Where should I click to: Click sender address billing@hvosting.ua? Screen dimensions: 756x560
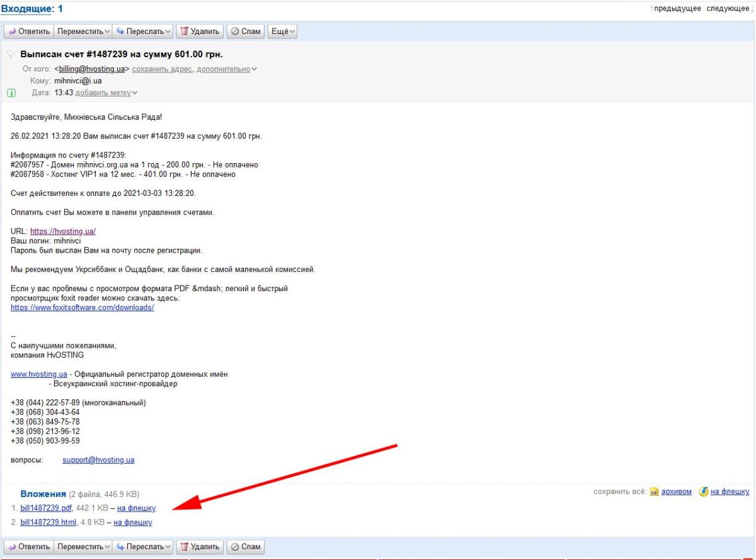point(93,69)
